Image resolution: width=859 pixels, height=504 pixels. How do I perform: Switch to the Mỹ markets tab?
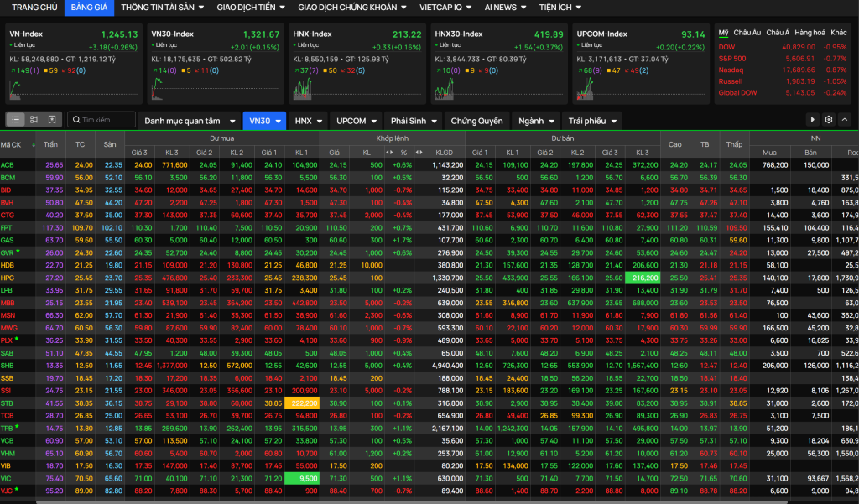point(724,33)
